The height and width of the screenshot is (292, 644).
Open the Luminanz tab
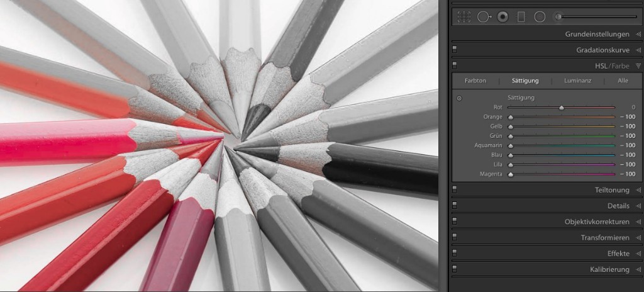pos(577,81)
